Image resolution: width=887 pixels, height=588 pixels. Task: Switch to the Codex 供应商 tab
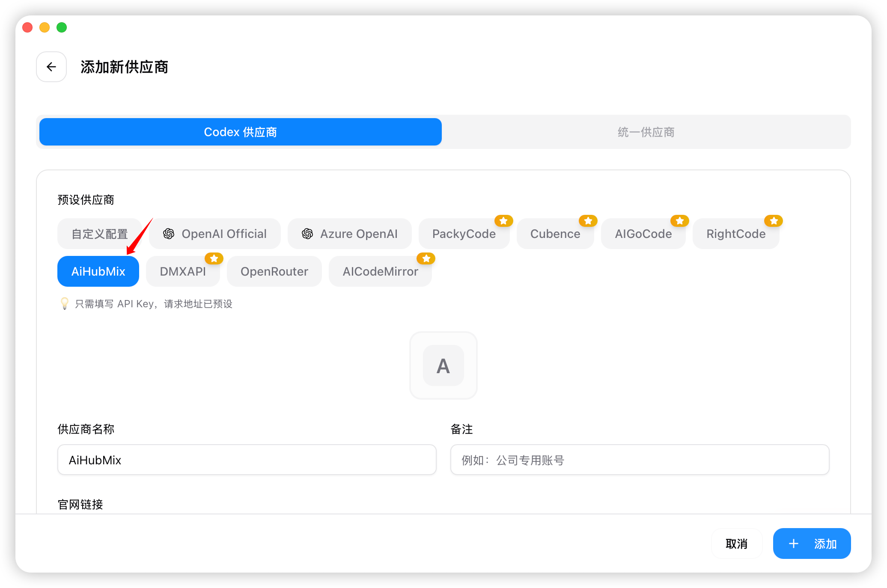pyautogui.click(x=241, y=132)
